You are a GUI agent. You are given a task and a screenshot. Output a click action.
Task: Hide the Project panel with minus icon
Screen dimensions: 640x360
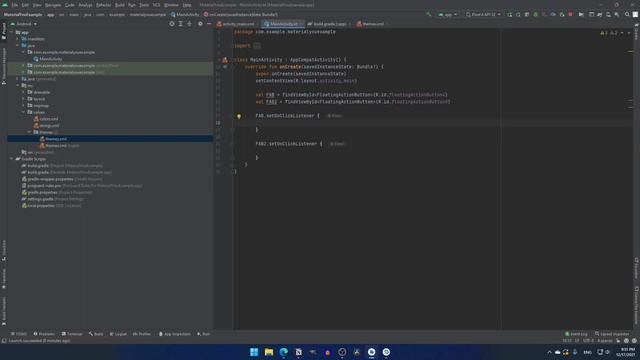click(209, 24)
